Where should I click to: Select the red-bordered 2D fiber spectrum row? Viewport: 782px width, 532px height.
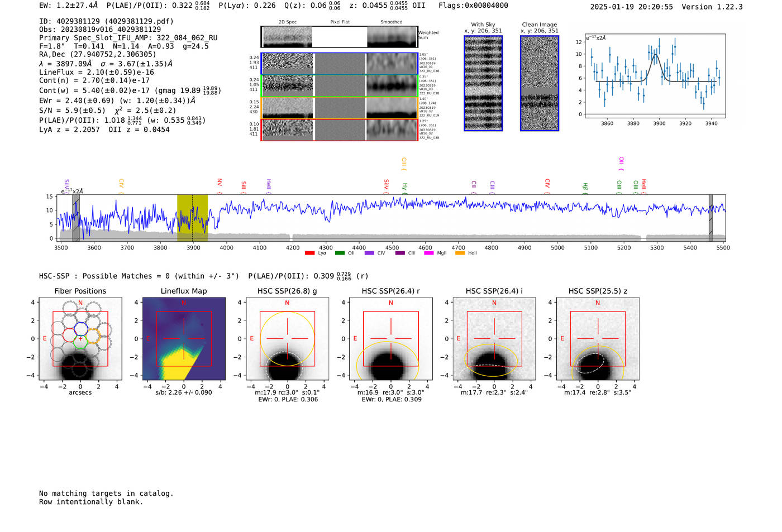click(x=339, y=130)
